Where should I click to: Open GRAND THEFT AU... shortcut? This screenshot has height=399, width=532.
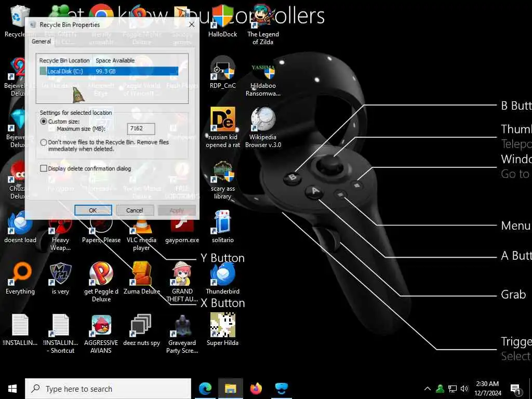pyautogui.click(x=182, y=282)
